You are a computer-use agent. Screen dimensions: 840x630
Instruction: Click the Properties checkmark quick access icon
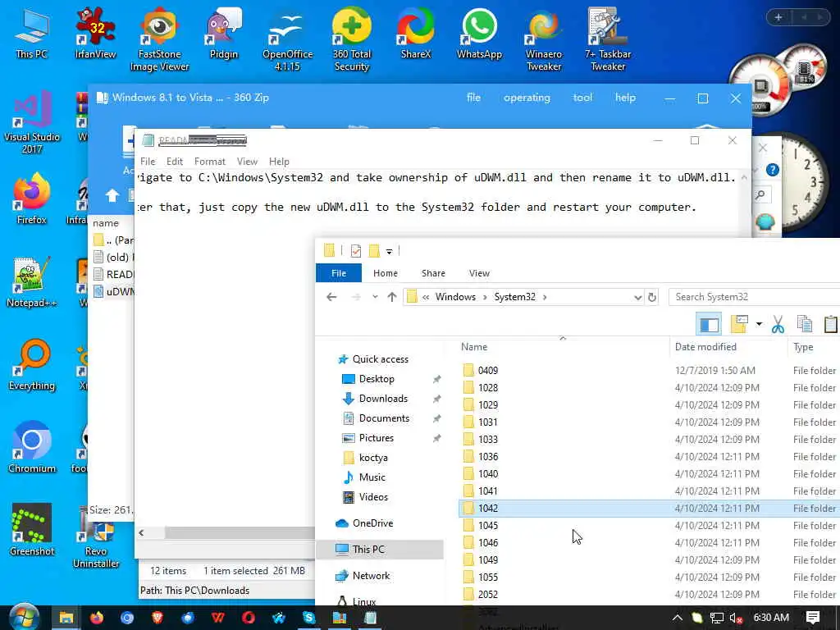[x=356, y=250]
